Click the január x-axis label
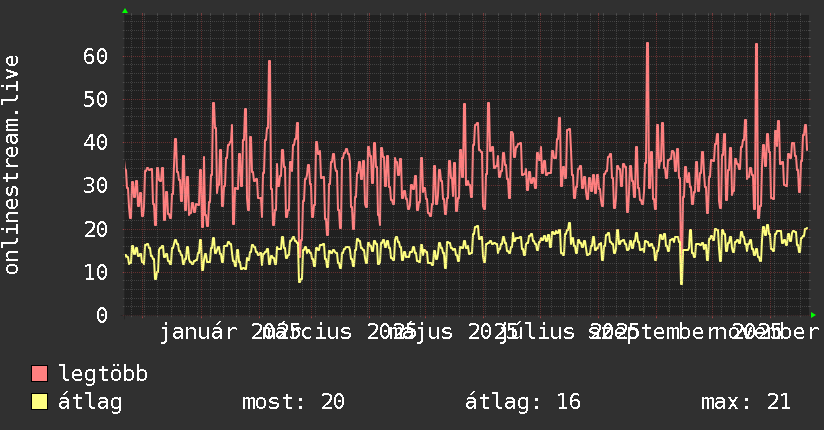 (x=198, y=333)
